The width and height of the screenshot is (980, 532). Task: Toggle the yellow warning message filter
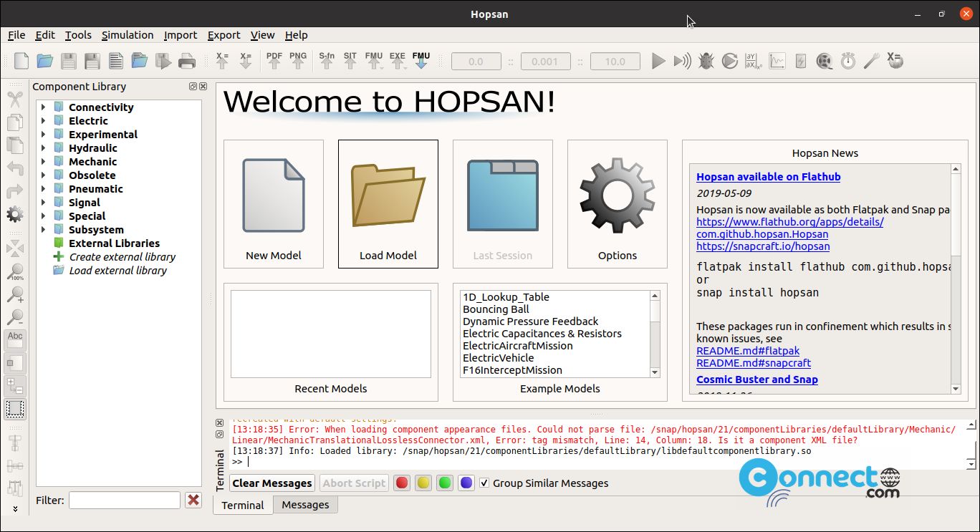pyautogui.click(x=423, y=483)
